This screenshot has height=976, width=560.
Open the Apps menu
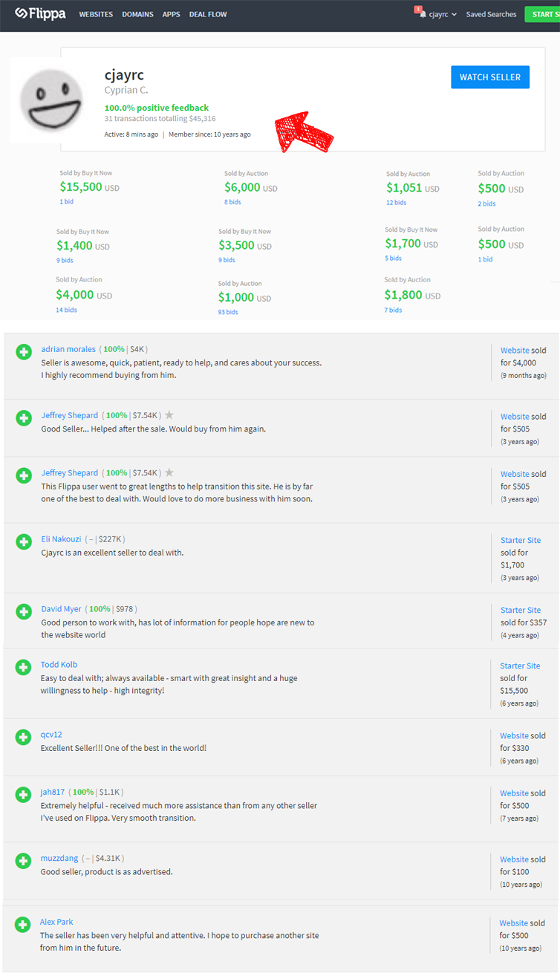[171, 14]
